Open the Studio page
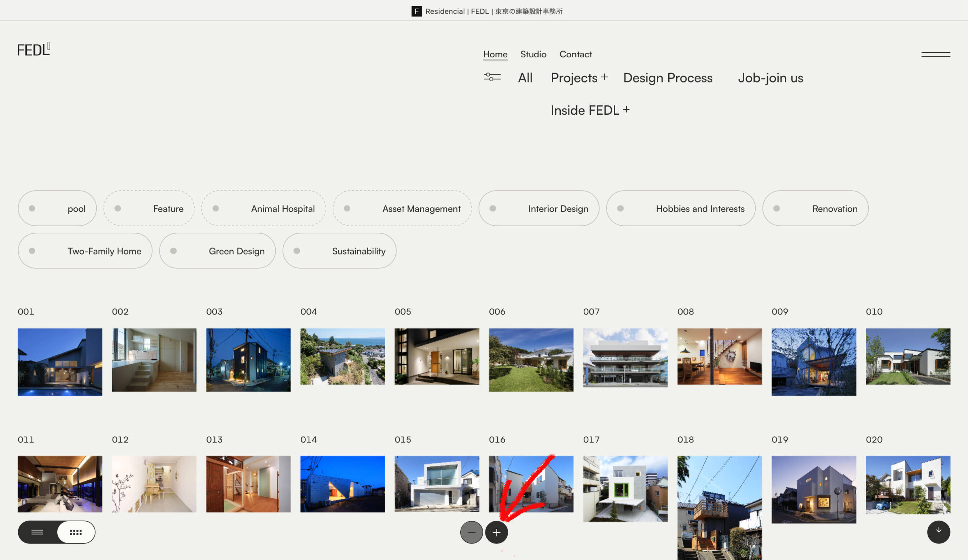 click(x=533, y=54)
